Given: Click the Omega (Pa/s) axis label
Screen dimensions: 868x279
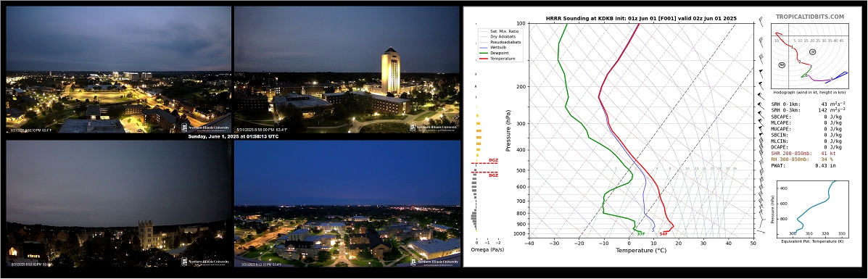Looking at the screenshot, I should (x=487, y=250).
